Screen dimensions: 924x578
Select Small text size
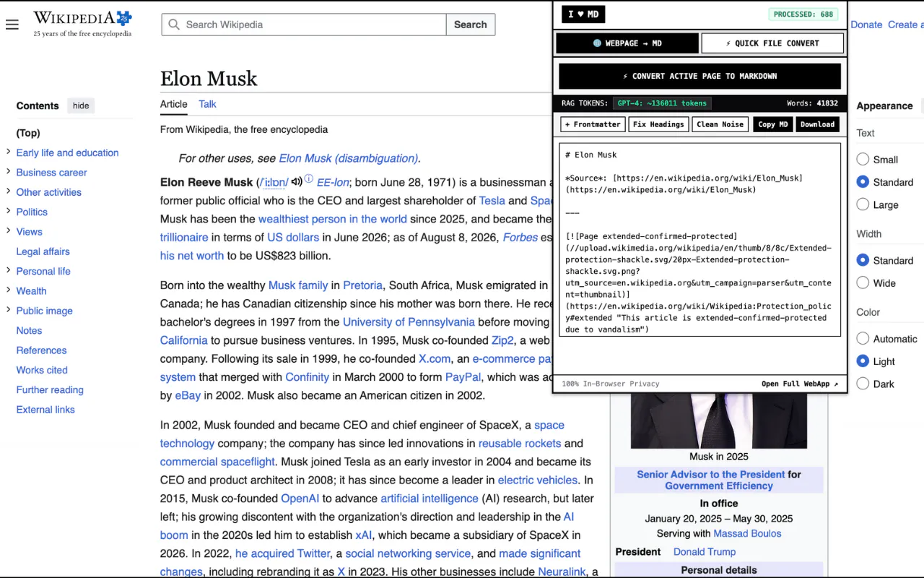(863, 159)
